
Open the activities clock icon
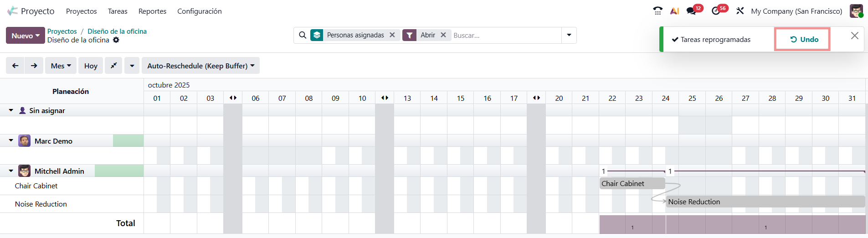pos(716,11)
